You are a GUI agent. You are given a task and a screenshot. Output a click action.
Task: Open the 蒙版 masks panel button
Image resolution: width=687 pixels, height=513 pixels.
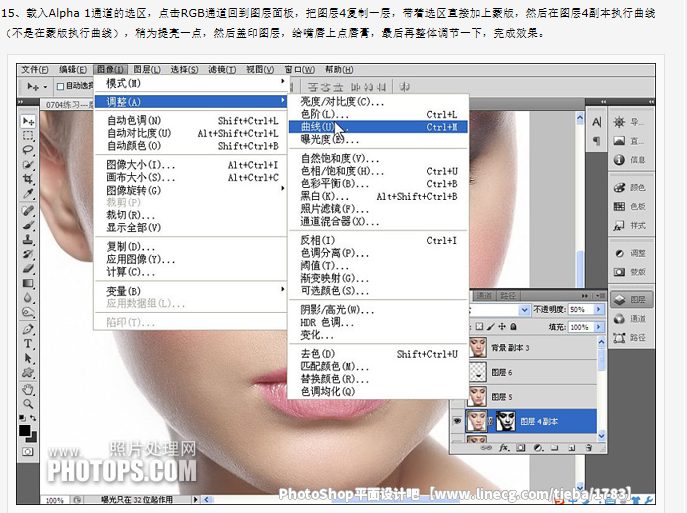click(631, 272)
